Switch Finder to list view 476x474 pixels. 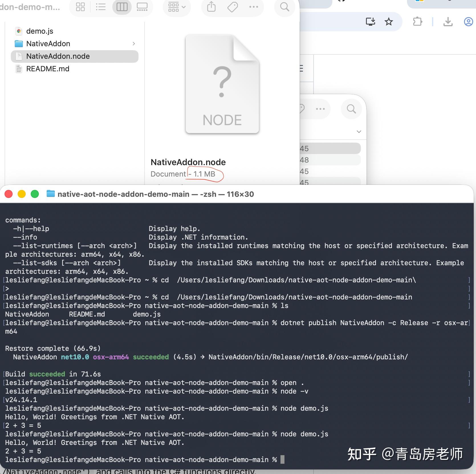pos(101,7)
